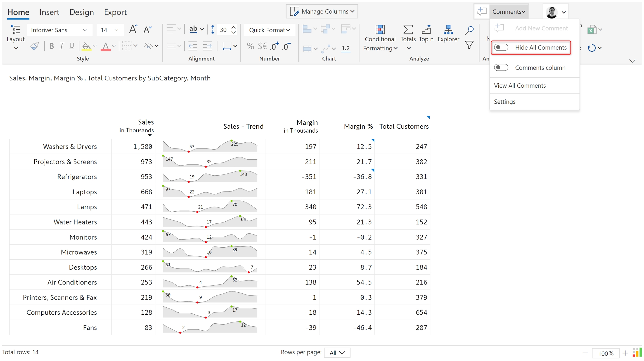Click the zoom in plus button
Screen dimensions: 644x361
click(625, 353)
